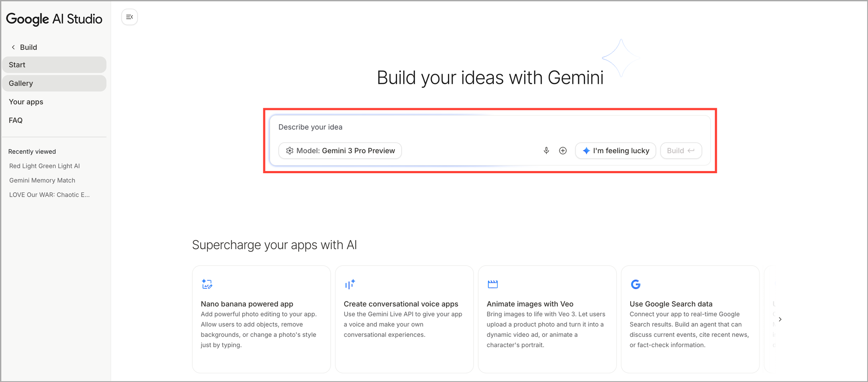The width and height of the screenshot is (868, 382).
Task: Collapse the sidebar with the toggle icon
Action: 129,17
